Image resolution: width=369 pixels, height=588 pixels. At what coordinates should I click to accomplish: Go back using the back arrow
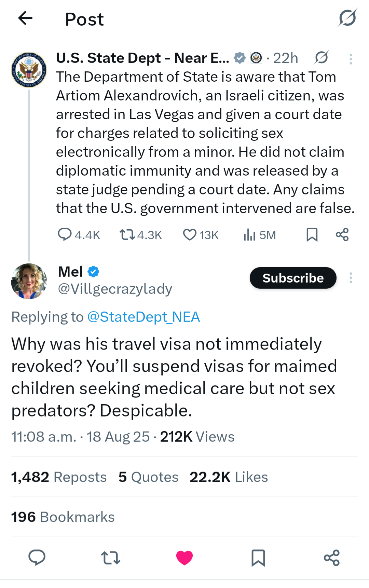pyautogui.click(x=25, y=18)
